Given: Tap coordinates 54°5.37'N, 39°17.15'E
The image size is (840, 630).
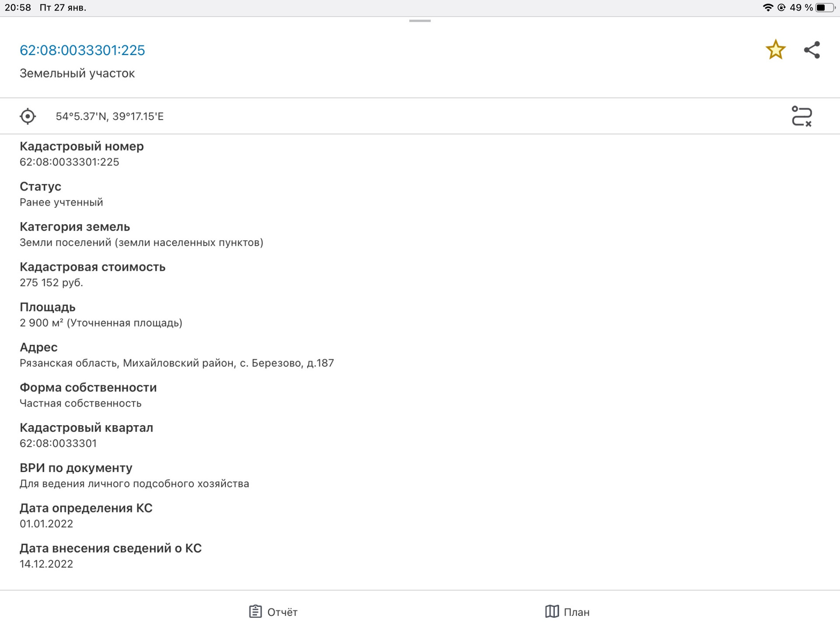Looking at the screenshot, I should [109, 116].
